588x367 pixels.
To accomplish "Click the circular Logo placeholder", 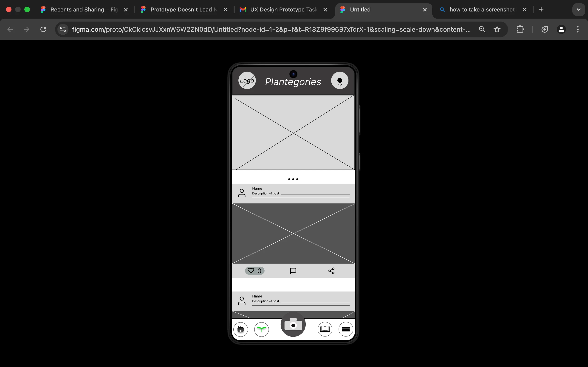I will (247, 80).
